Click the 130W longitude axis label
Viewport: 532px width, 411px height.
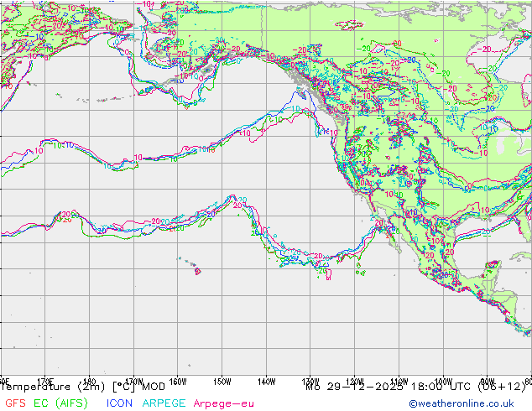(x=310, y=380)
